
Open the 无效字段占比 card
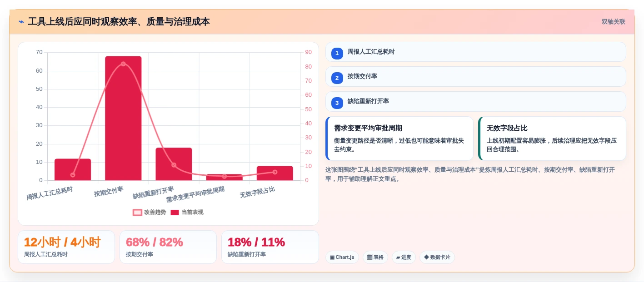(552, 139)
